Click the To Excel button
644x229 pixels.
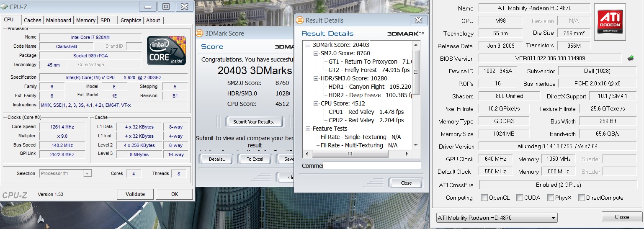[255, 159]
